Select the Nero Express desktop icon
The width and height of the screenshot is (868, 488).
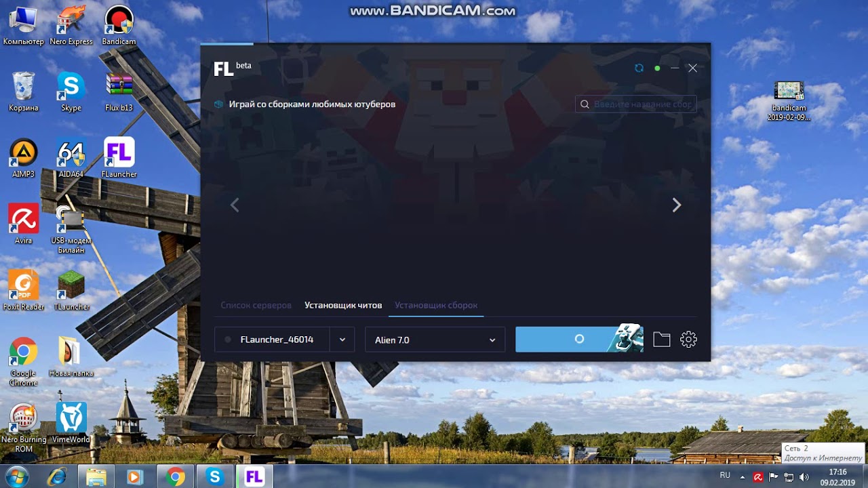point(71,27)
